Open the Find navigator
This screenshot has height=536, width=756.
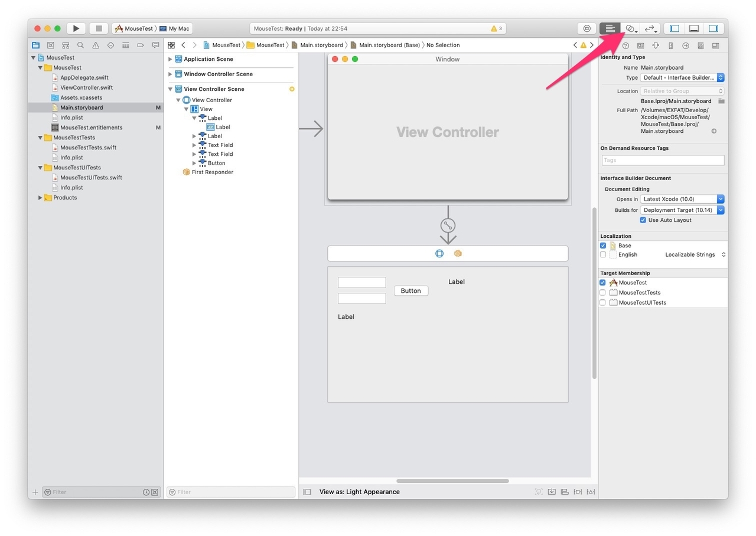pyautogui.click(x=80, y=45)
